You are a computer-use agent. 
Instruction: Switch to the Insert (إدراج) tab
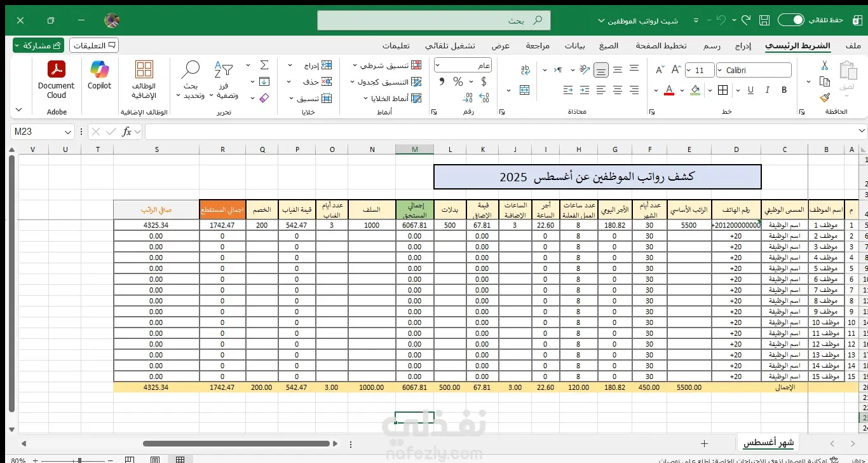pos(743,46)
